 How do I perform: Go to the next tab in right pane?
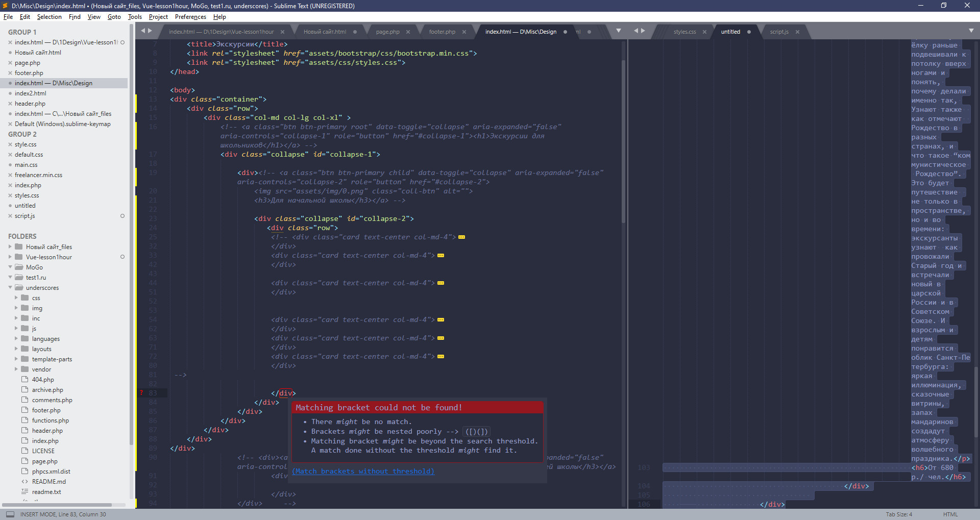click(x=643, y=31)
